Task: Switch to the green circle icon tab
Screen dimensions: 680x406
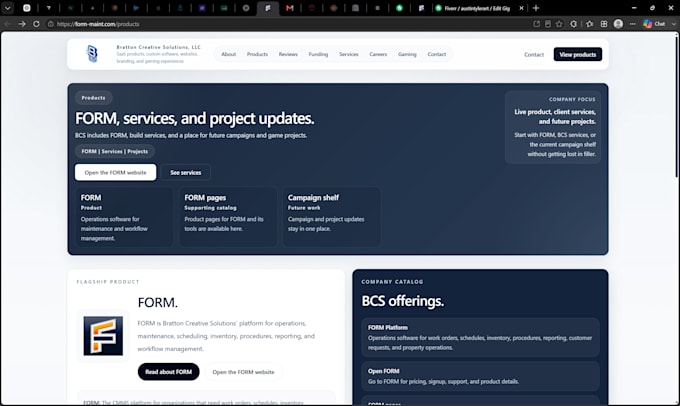Action: [x=399, y=8]
